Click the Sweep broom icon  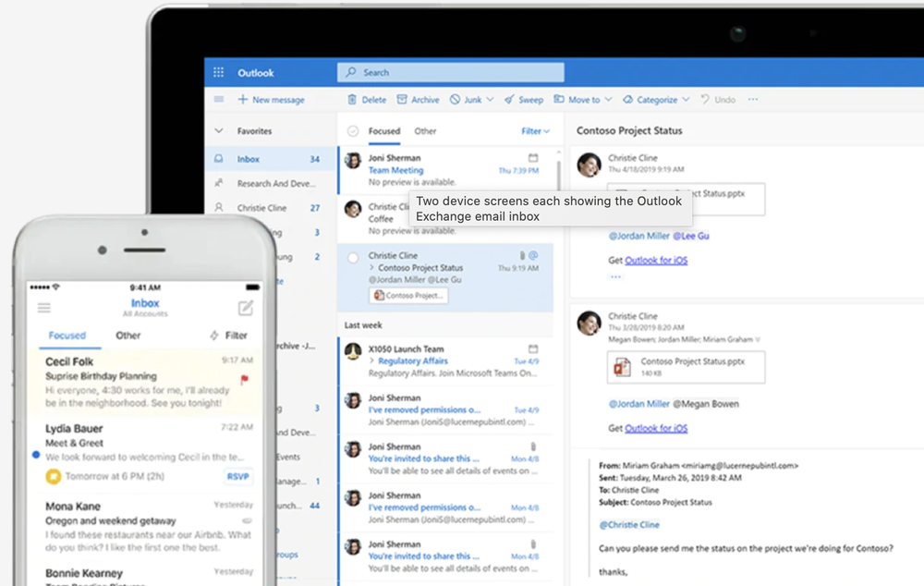point(509,100)
